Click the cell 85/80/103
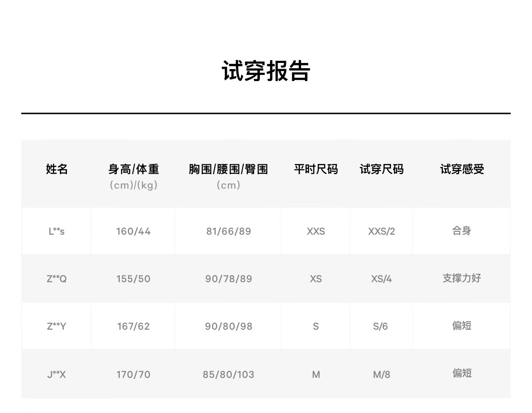 (228, 374)
